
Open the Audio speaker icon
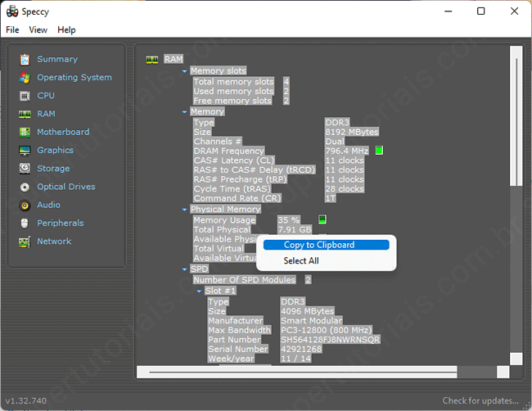click(x=25, y=205)
